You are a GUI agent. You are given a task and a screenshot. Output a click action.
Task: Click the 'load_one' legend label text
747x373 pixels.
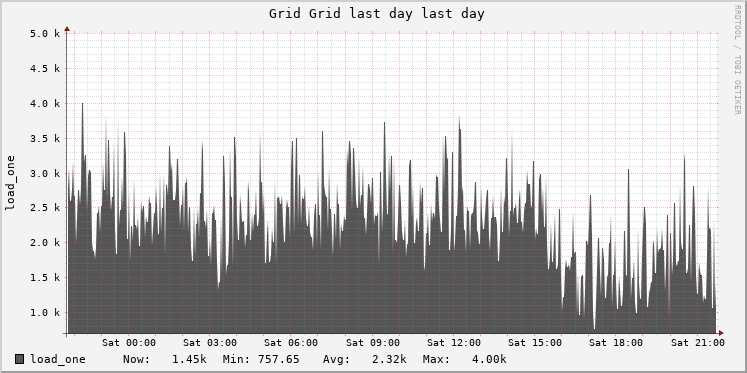[x=58, y=359]
